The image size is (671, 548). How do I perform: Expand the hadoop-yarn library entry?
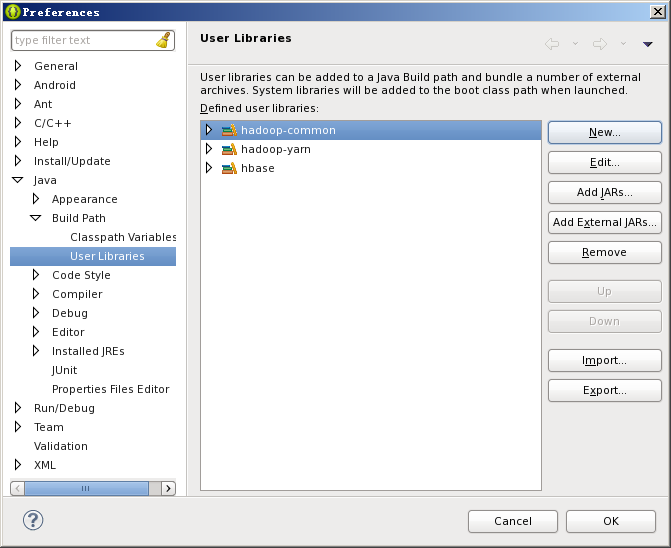click(x=209, y=149)
